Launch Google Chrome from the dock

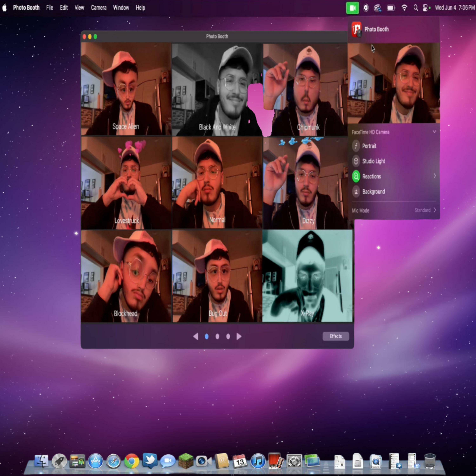click(132, 461)
